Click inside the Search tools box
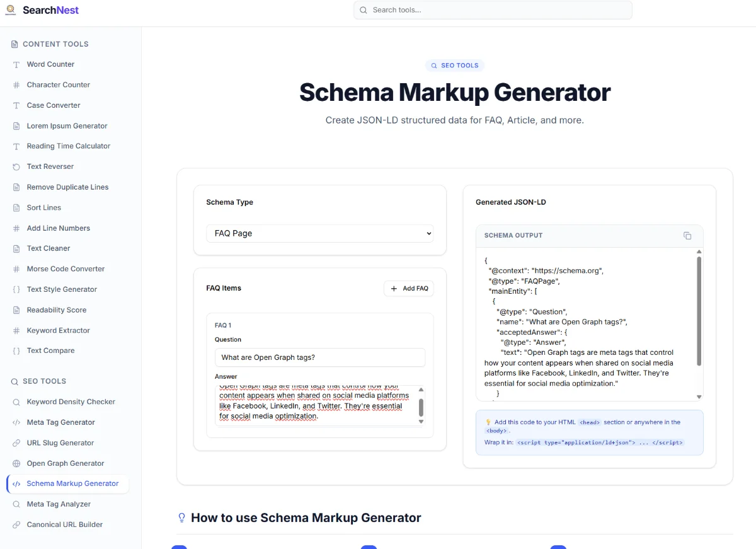Image resolution: width=756 pixels, height=549 pixels. point(493,10)
